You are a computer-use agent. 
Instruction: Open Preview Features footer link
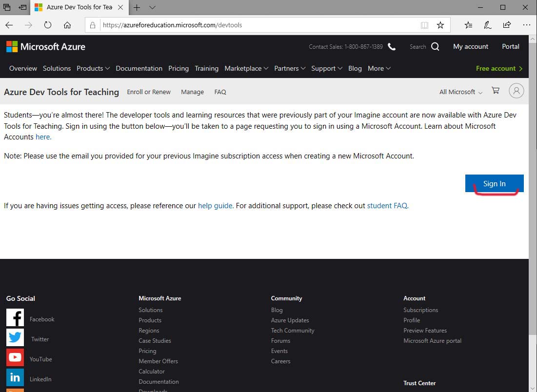425,331
